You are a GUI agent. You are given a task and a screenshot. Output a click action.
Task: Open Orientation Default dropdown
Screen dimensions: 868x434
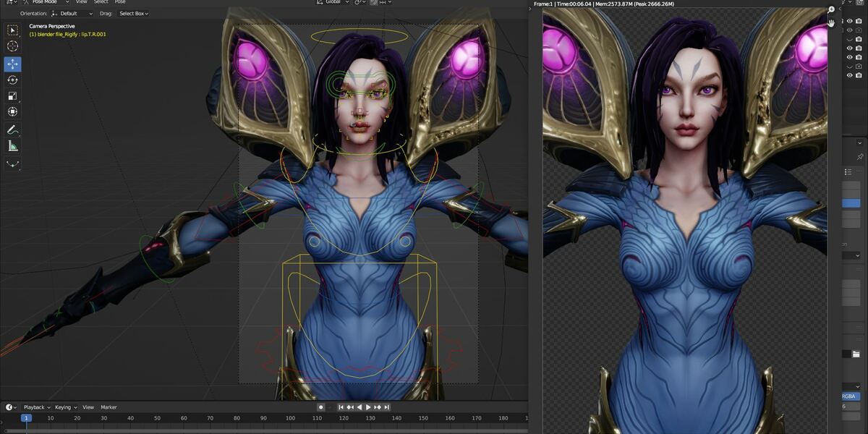72,13
